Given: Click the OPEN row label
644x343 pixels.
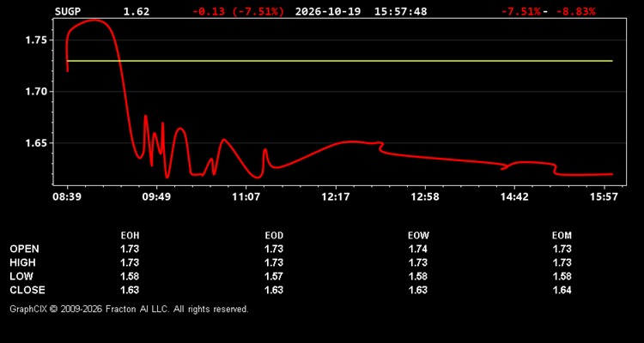Looking at the screenshot, I should point(25,249).
